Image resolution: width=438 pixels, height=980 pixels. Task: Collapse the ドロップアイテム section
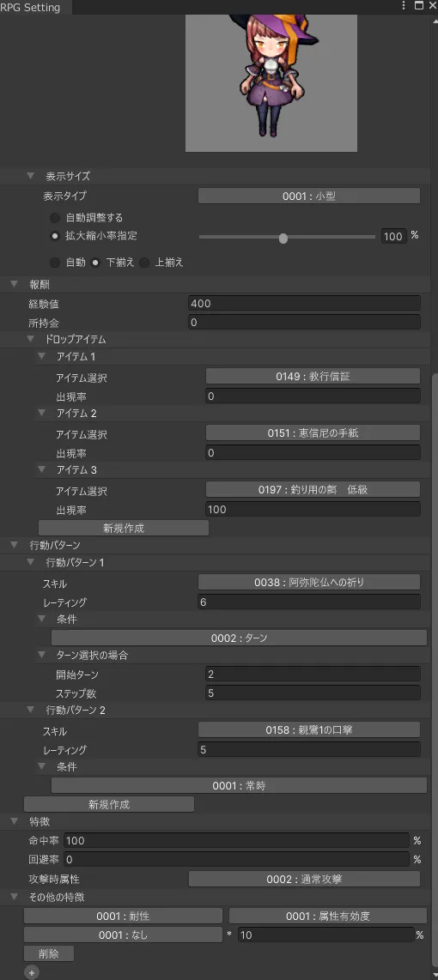[30, 339]
